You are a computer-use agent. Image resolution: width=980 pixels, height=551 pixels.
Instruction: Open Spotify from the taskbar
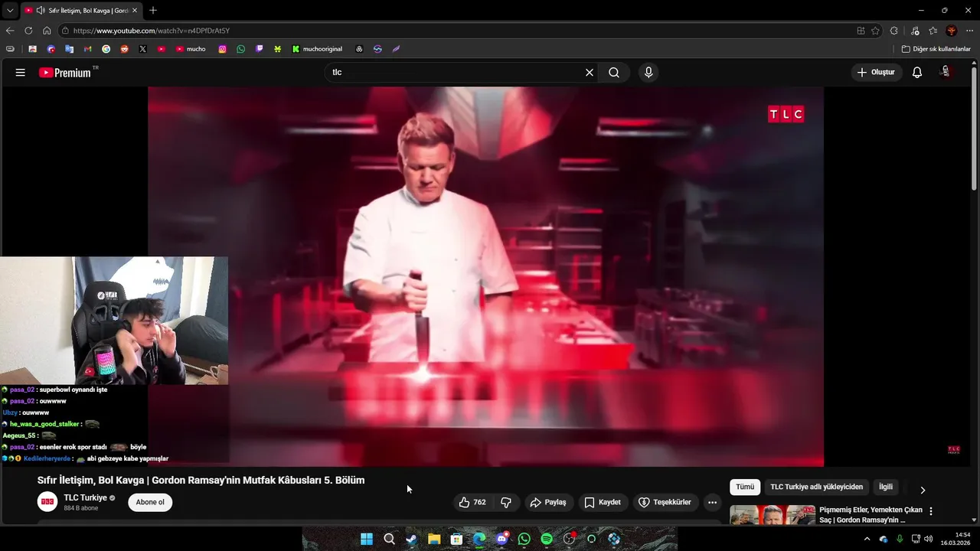click(x=547, y=539)
